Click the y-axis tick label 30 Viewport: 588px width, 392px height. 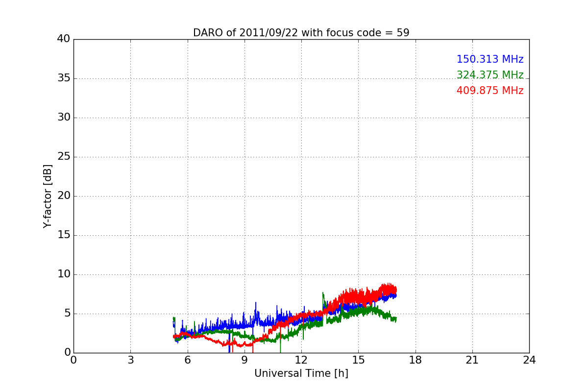[x=64, y=118]
